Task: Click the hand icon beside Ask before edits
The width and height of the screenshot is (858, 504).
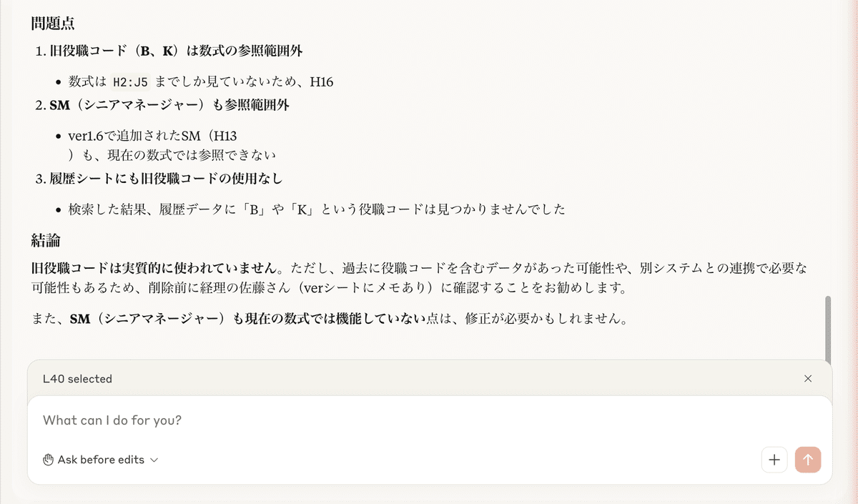Action: pyautogui.click(x=49, y=460)
